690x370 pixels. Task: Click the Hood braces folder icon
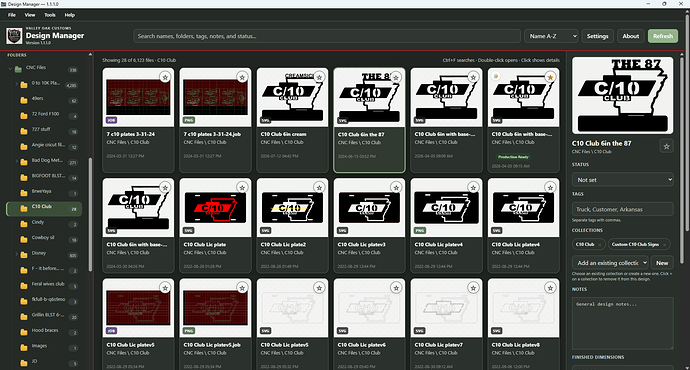pos(24,332)
